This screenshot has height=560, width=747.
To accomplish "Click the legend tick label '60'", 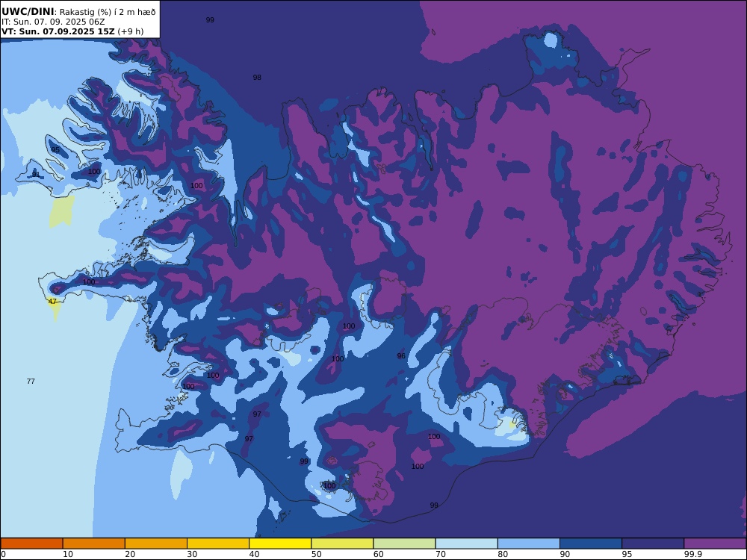I will point(378,554).
